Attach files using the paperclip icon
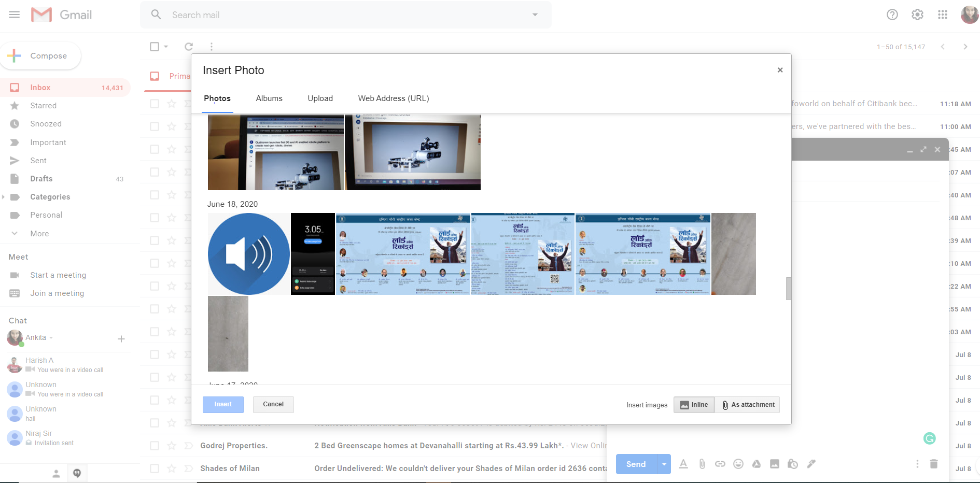Viewport: 980px width, 483px height. click(x=702, y=464)
